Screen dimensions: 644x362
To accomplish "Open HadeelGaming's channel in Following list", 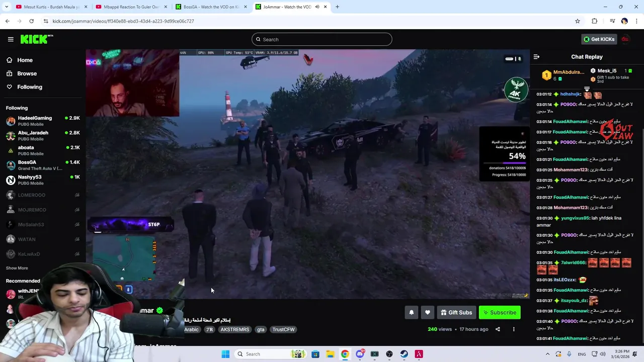I will tap(43, 121).
